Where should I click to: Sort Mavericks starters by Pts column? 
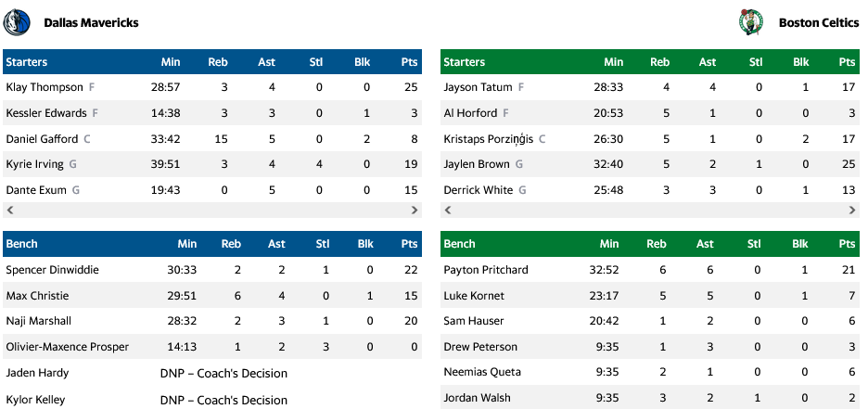coord(409,62)
